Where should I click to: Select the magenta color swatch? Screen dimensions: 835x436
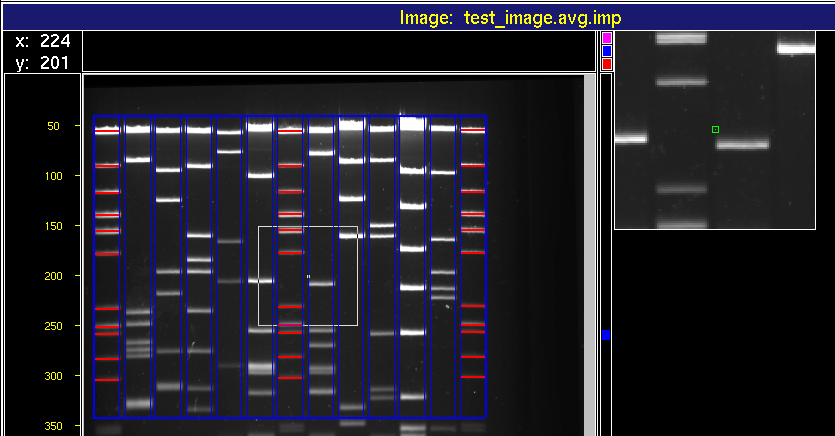pyautogui.click(x=607, y=38)
